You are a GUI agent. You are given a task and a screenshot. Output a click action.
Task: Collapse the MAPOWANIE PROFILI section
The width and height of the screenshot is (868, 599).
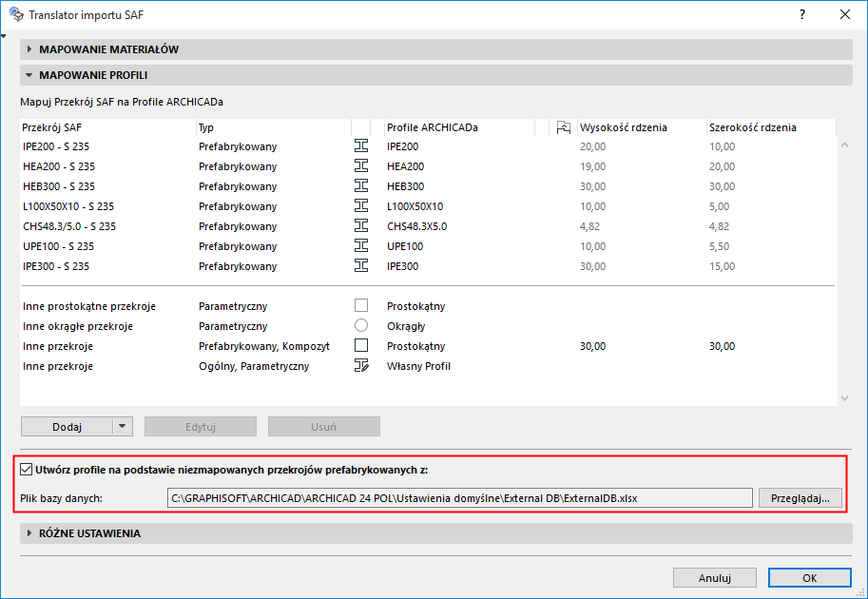(436, 75)
